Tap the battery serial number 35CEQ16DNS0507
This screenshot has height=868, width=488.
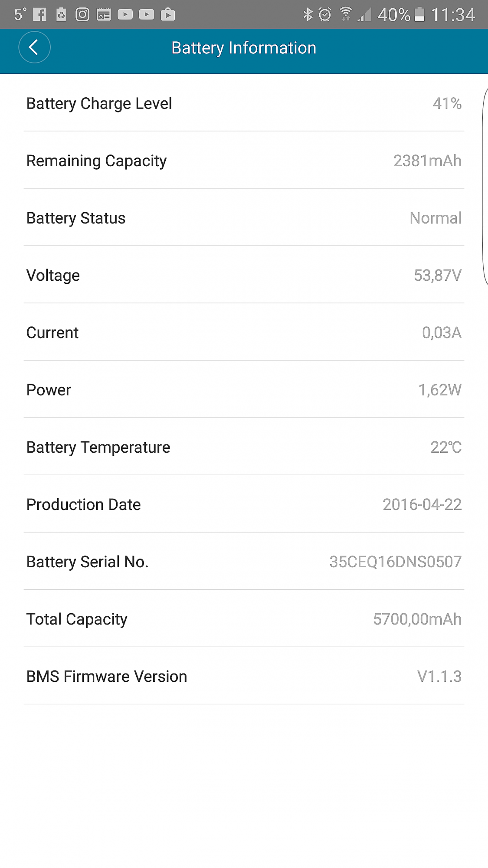coord(395,562)
